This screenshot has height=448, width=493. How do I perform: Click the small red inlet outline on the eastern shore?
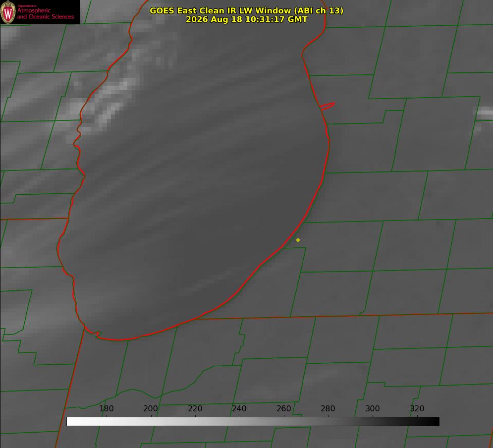tap(328, 106)
